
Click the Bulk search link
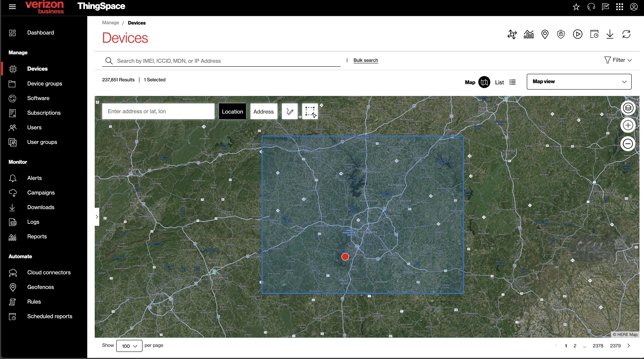click(365, 60)
